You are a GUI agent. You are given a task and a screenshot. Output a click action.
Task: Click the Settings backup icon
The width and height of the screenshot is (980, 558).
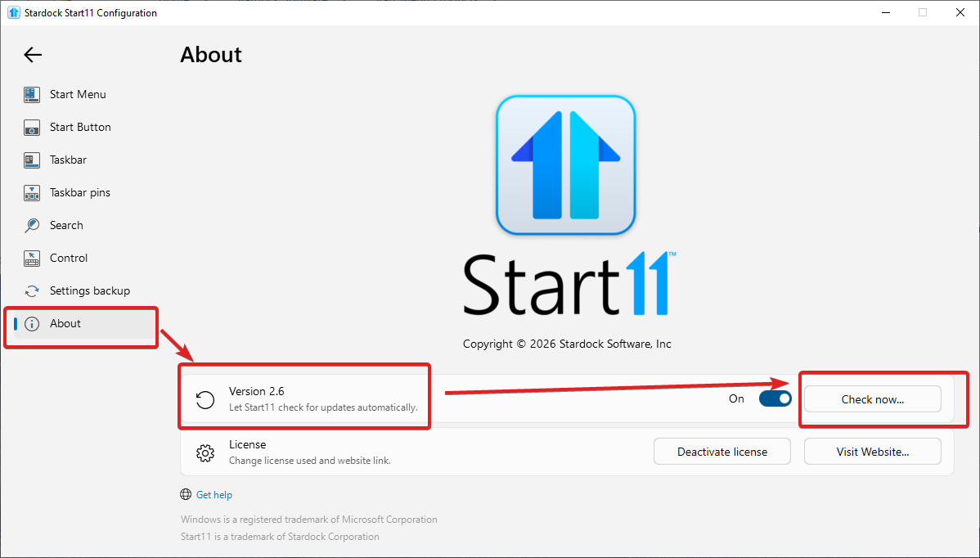point(32,291)
